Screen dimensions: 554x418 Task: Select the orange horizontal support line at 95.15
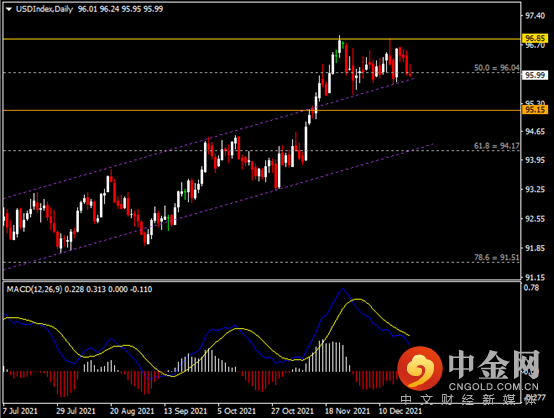click(x=261, y=110)
